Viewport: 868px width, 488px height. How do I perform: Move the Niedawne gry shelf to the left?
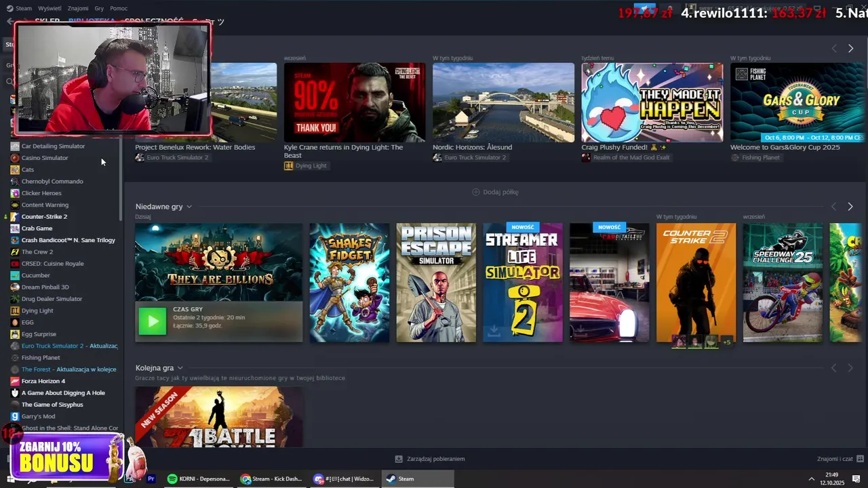(834, 206)
